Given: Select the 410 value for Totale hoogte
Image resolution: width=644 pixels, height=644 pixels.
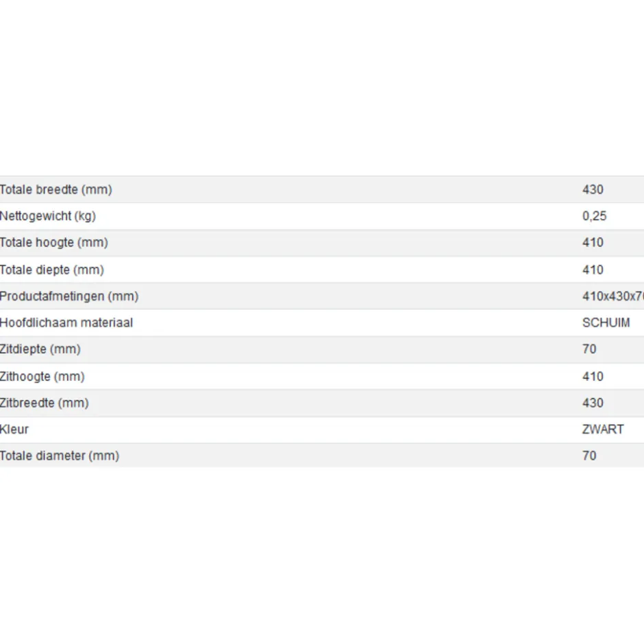Looking at the screenshot, I should tap(593, 243).
